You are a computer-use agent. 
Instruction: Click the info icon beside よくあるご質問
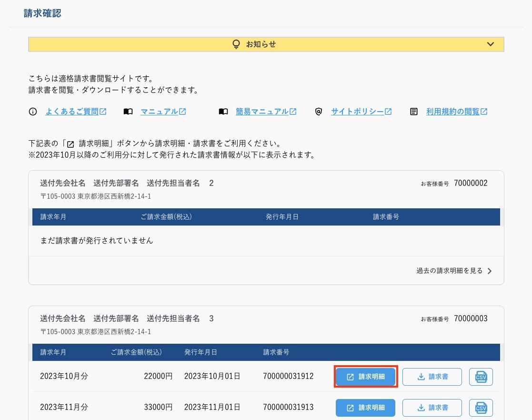[33, 112]
